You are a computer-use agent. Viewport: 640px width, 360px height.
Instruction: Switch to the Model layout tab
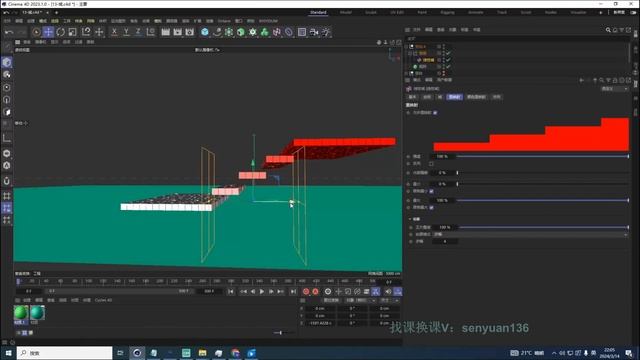(x=346, y=13)
